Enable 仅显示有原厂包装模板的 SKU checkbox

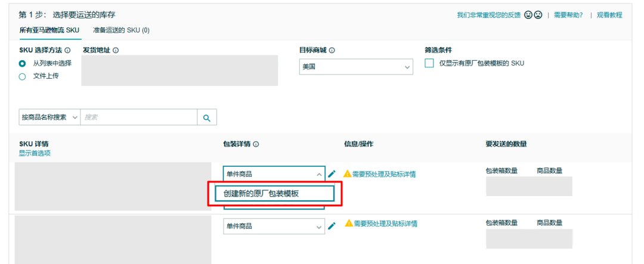click(x=429, y=63)
